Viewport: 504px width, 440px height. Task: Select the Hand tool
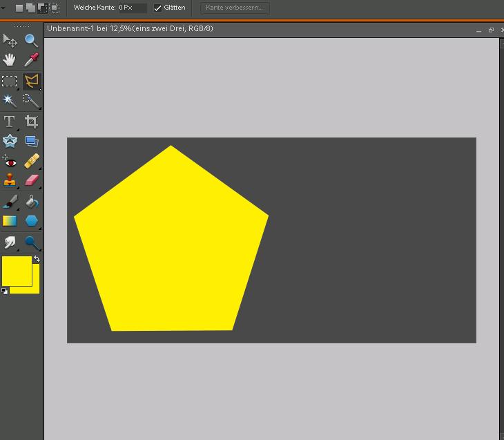pyautogui.click(x=10, y=60)
